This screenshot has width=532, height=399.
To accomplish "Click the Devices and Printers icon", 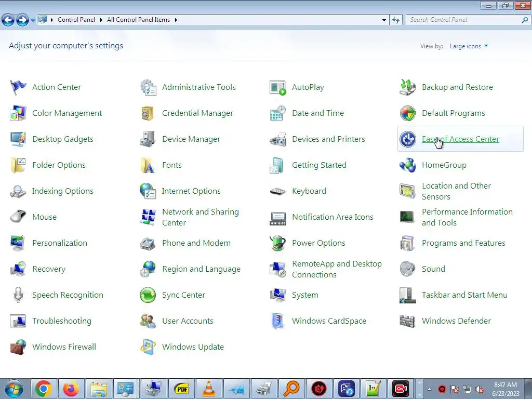I will click(278, 139).
